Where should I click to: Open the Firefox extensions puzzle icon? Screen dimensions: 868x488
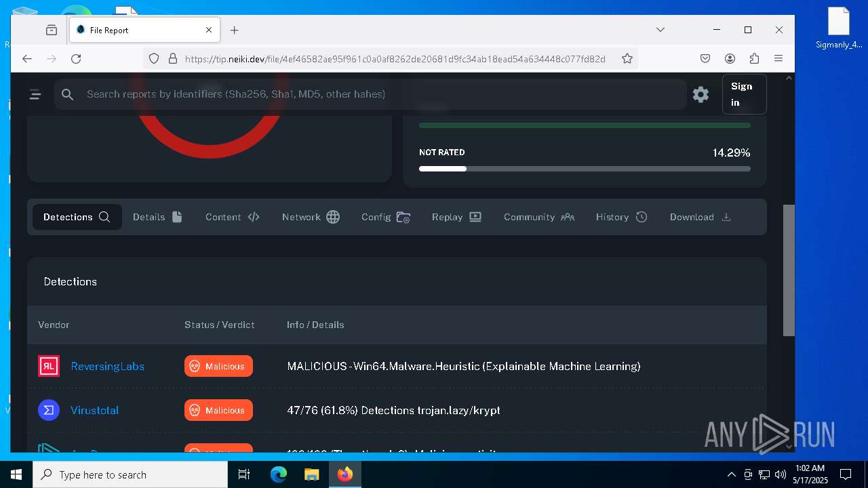754,59
